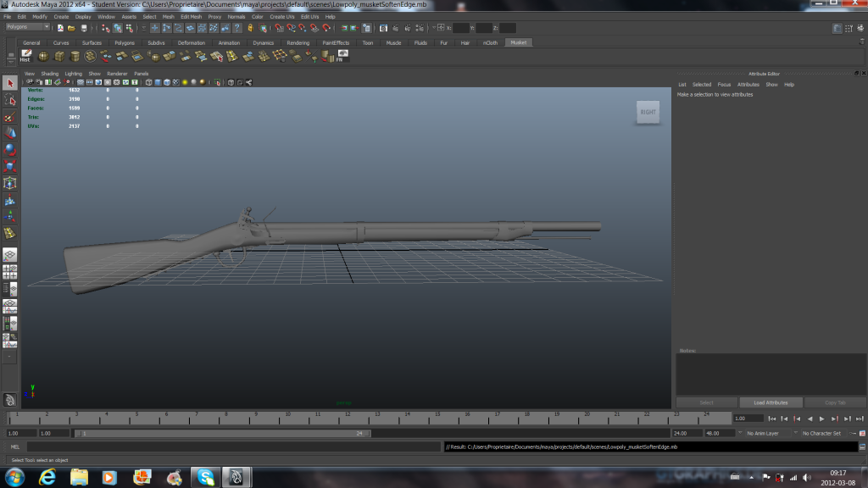The height and width of the screenshot is (488, 868).
Task: Open the script editor icon
Action: (862, 446)
